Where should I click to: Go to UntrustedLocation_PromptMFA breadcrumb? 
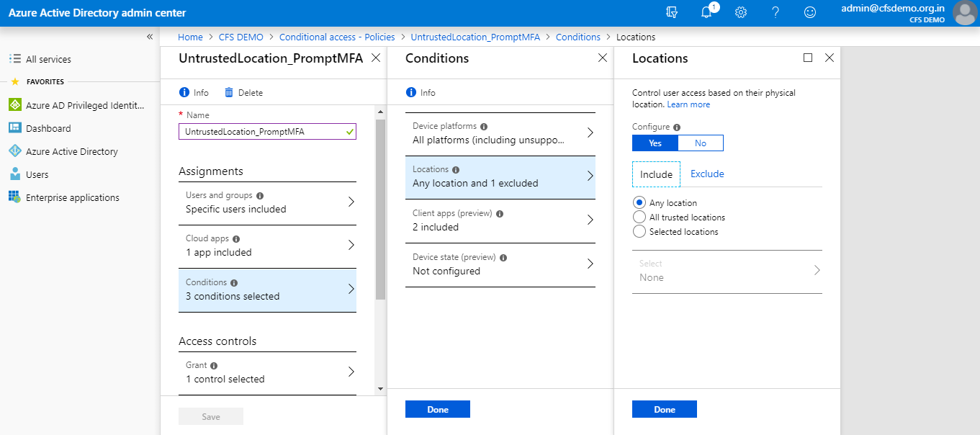475,37
